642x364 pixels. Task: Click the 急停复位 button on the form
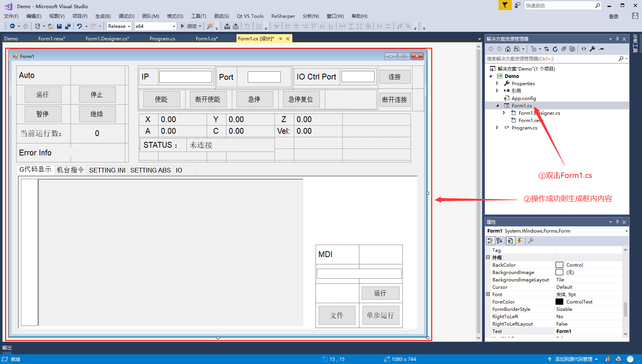point(301,99)
